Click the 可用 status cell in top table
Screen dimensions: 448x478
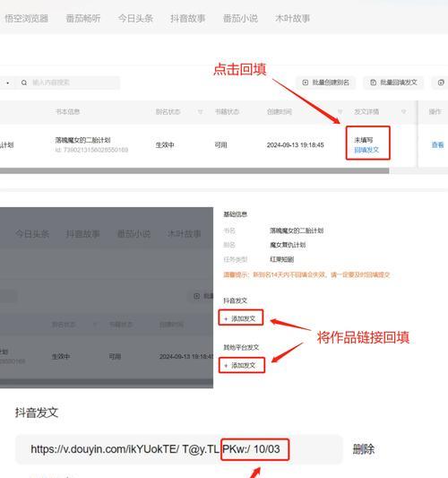[220, 145]
